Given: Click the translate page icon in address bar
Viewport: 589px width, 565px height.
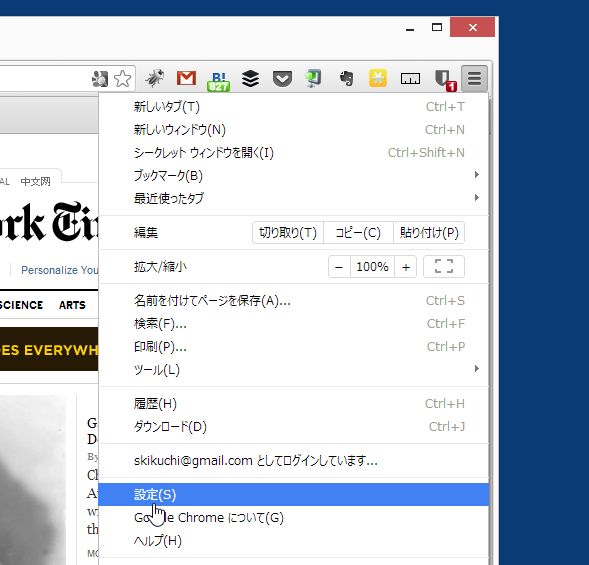Looking at the screenshot, I should click(100, 79).
